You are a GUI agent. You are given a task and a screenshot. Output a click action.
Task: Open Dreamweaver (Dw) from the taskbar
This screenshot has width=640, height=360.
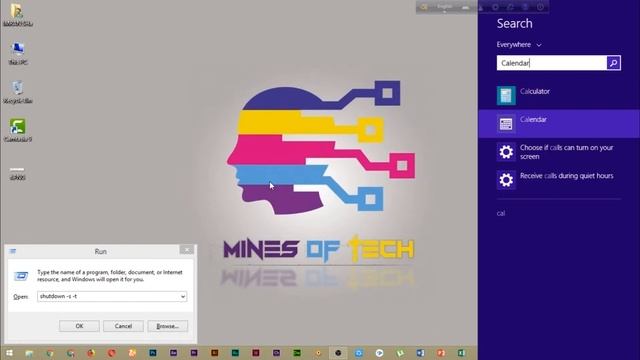pyautogui.click(x=297, y=353)
